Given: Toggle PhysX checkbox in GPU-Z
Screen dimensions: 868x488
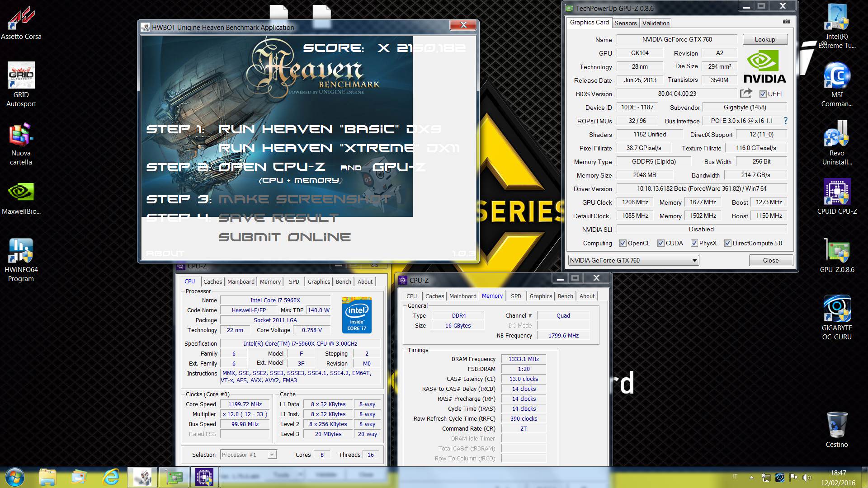Looking at the screenshot, I should 694,243.
